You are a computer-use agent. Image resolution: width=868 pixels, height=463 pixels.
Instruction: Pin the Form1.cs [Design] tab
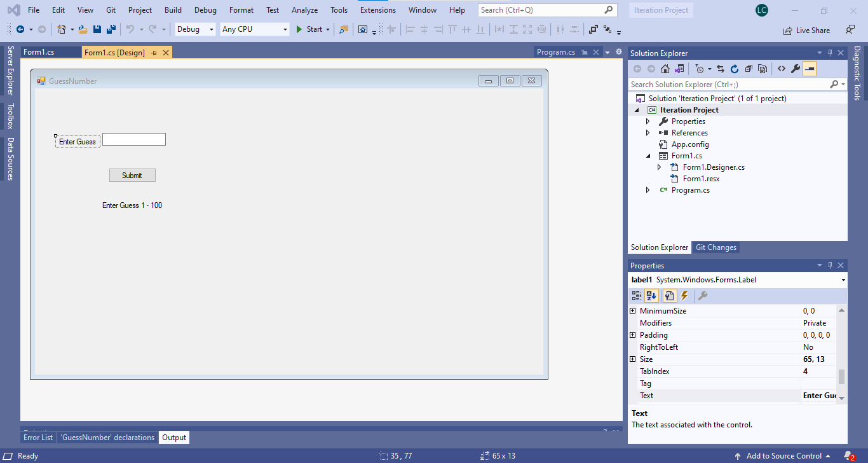tap(153, 52)
